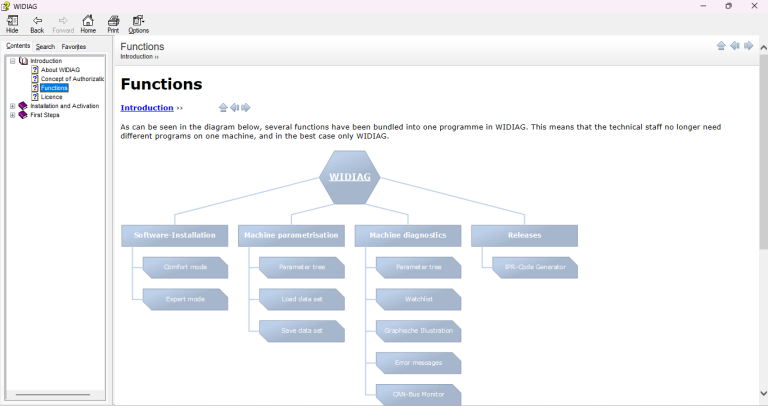Viewport: 768px width, 406px height.
Task: Click header top-level navigation up arrow
Action: 721,46
